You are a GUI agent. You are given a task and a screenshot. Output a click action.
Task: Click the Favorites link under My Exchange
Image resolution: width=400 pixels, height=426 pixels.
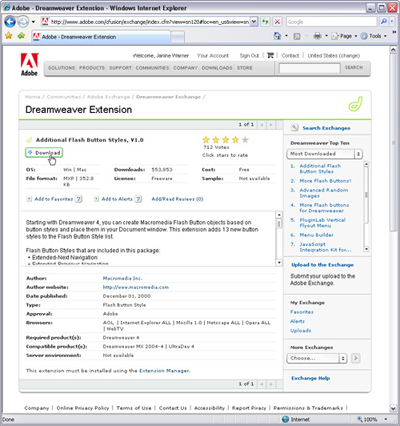pos(302,312)
